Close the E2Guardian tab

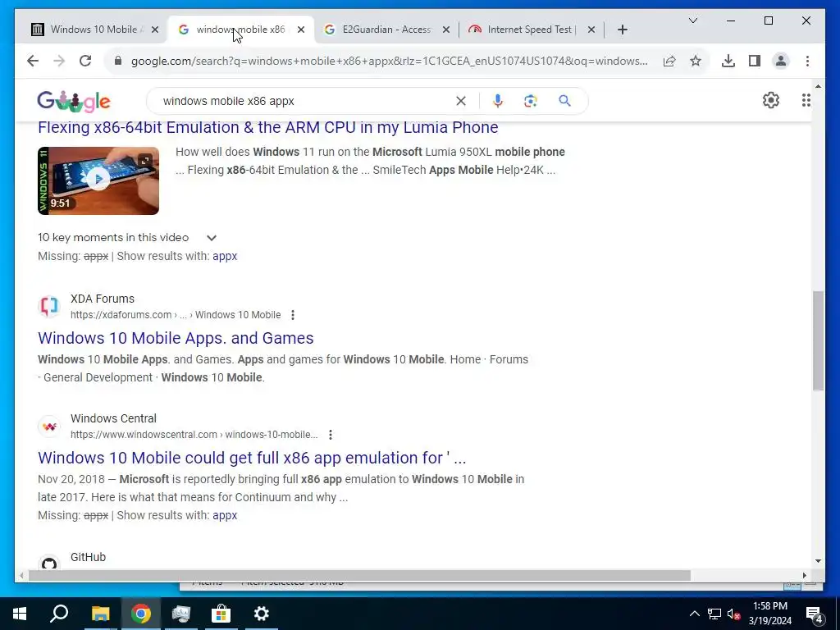(445, 30)
